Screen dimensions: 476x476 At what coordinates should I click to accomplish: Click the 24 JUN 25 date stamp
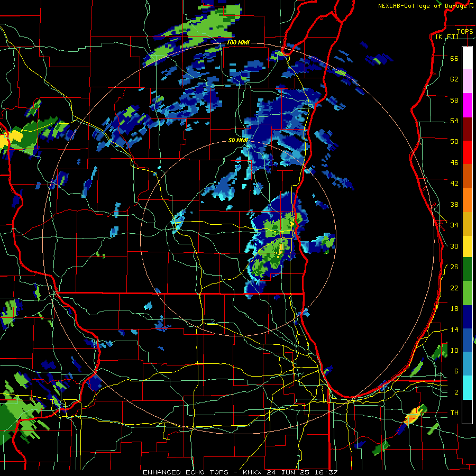(x=290, y=472)
